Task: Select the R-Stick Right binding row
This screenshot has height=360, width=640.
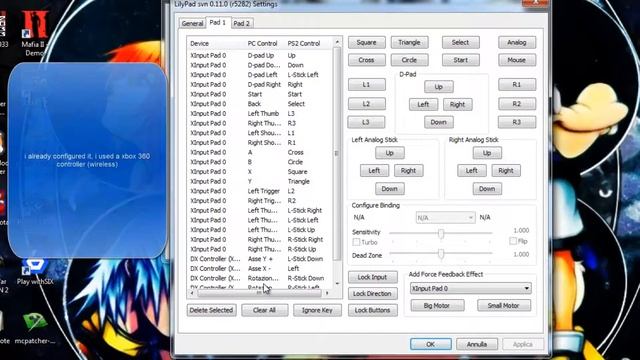Action: [260, 240]
